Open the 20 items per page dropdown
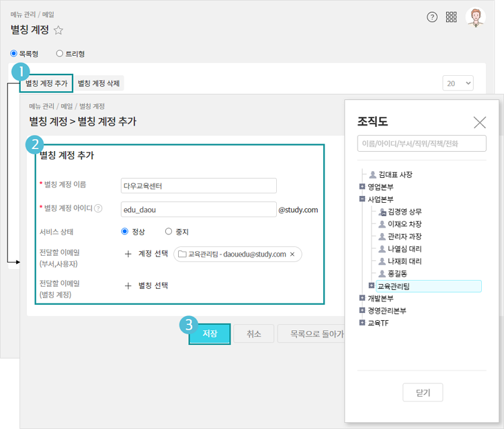The width and height of the screenshot is (504, 429). tap(458, 83)
